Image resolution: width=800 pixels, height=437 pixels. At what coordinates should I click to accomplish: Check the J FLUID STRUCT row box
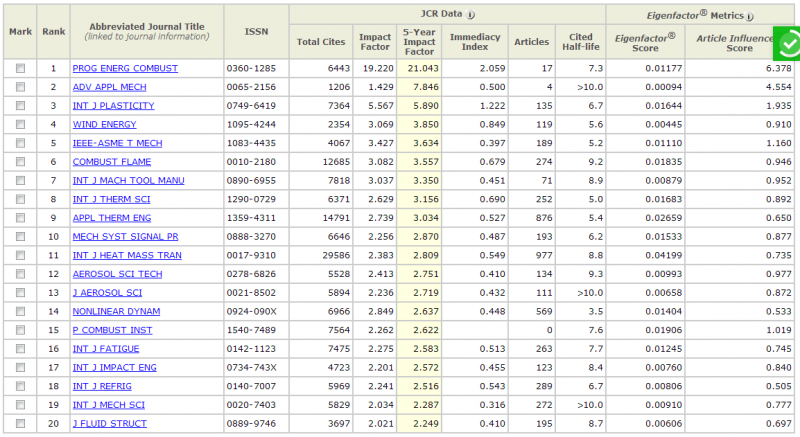tap(20, 423)
